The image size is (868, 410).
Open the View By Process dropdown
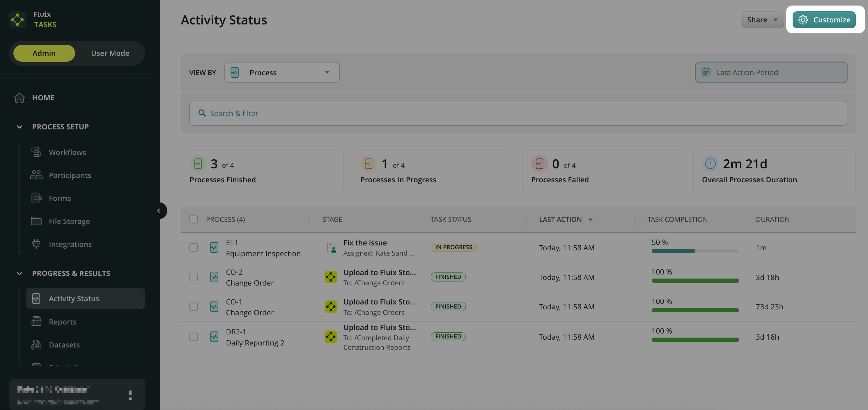coord(282,72)
